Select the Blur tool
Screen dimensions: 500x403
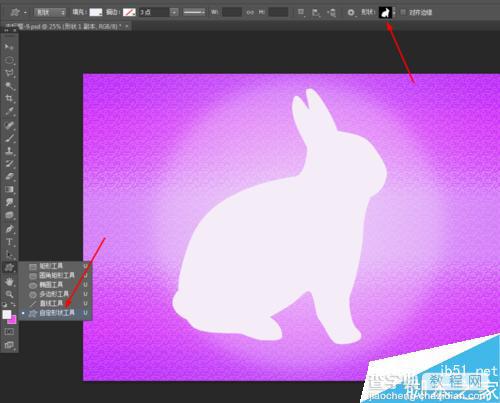point(9,202)
